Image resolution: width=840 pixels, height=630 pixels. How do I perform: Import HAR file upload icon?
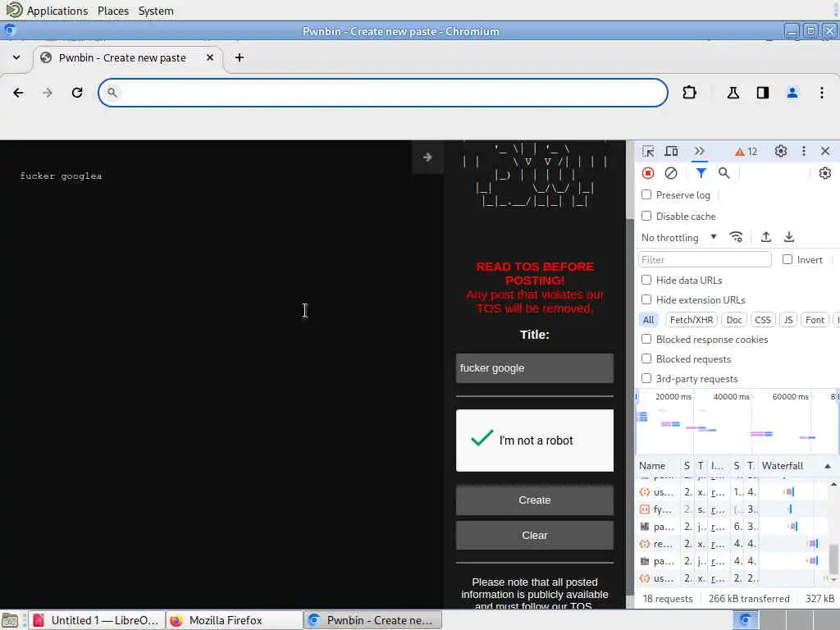coord(766,237)
